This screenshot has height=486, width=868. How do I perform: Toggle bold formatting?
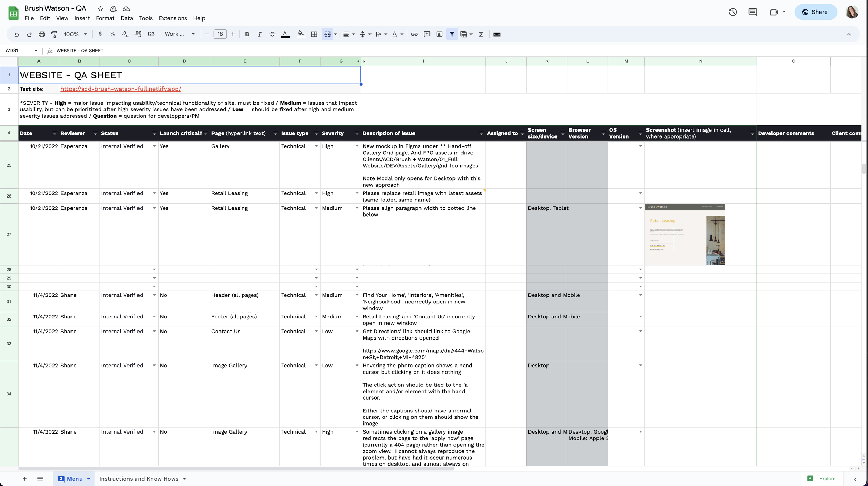[247, 34]
